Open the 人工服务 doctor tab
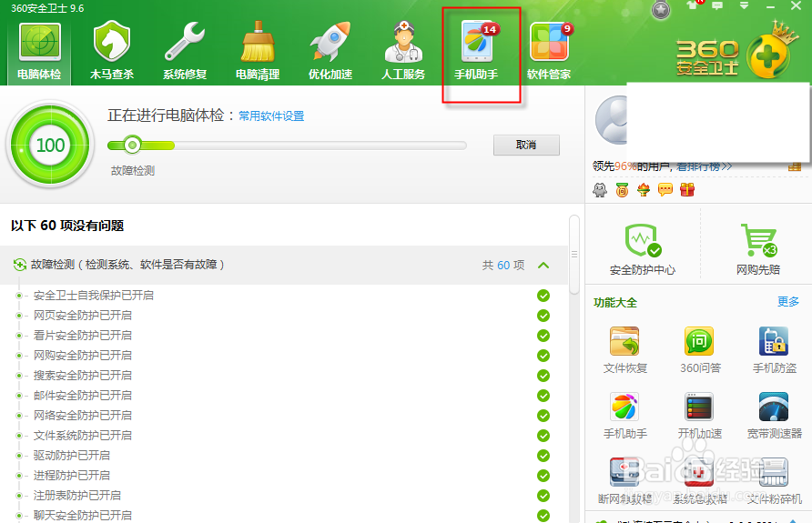This screenshot has height=523, width=812. 403,51
